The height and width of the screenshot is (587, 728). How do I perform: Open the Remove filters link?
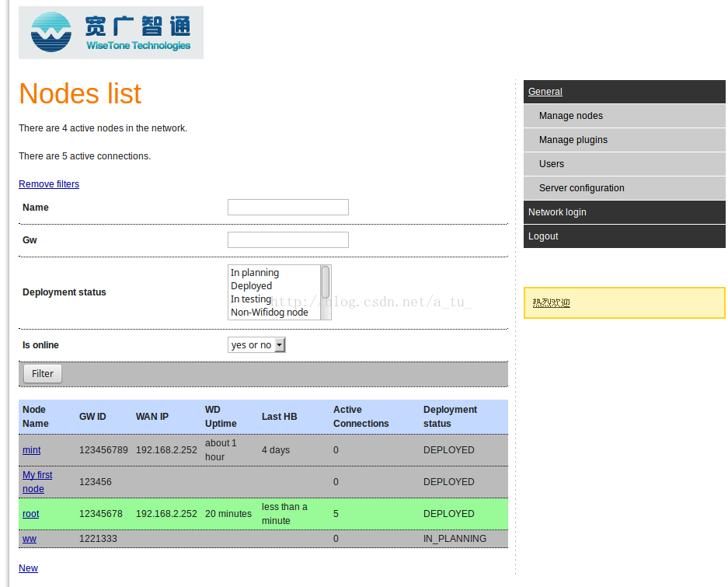[49, 184]
